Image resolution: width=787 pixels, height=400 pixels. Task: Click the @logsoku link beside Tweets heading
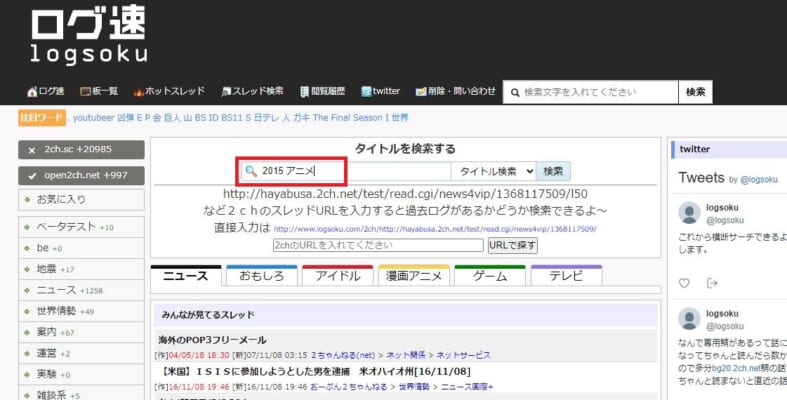tap(759, 180)
